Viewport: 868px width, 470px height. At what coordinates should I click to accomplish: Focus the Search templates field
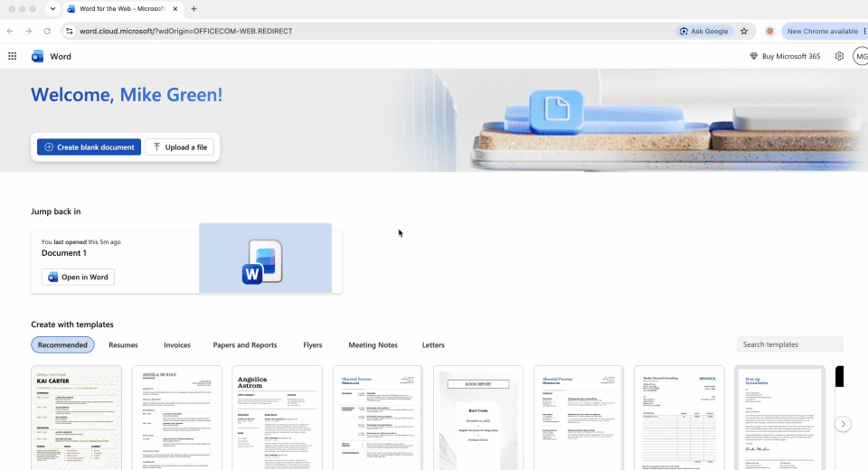pyautogui.click(x=789, y=344)
